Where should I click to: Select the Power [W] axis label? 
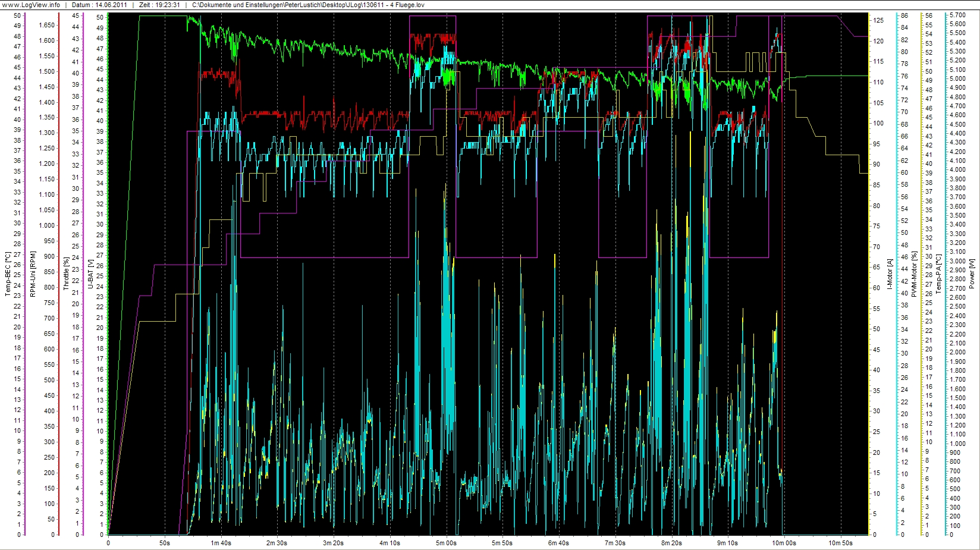point(972,274)
